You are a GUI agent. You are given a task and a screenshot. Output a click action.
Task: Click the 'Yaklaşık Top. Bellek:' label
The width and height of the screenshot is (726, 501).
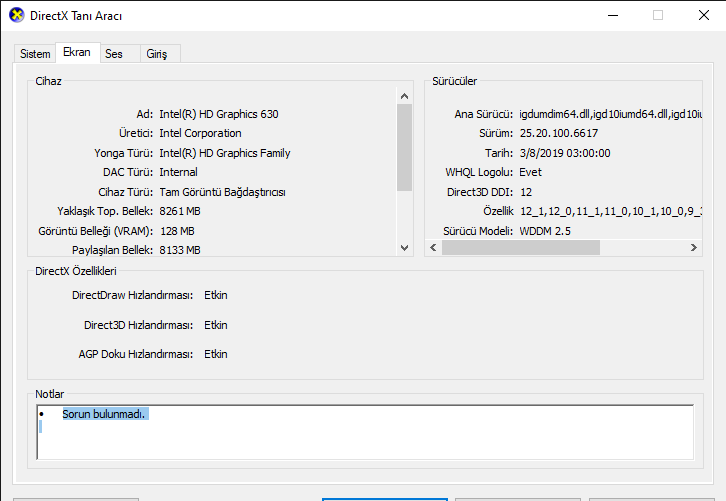coord(105,211)
